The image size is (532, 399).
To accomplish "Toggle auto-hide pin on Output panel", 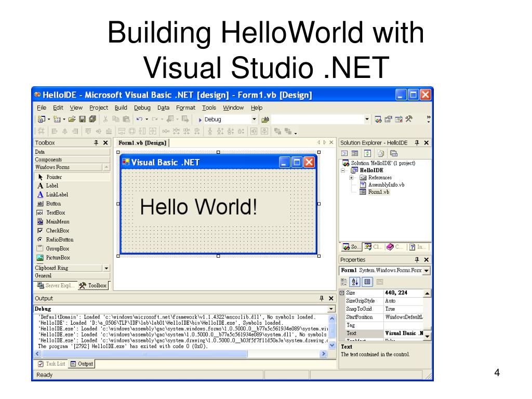I will (322, 298).
